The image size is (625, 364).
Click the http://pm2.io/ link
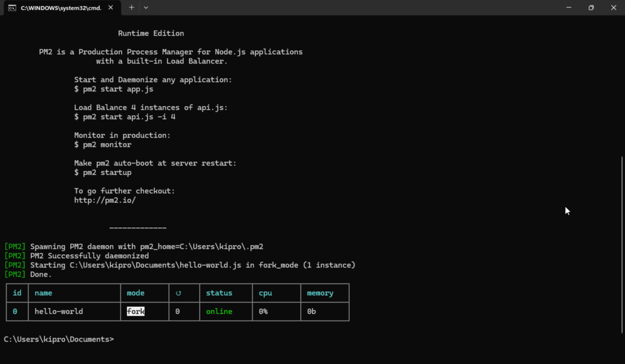(105, 200)
